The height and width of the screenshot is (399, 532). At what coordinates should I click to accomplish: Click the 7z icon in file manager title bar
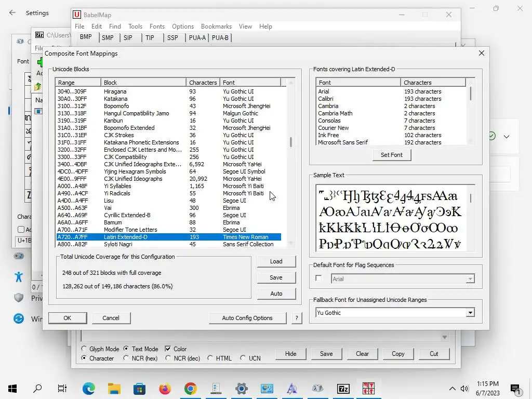[x=39, y=35]
